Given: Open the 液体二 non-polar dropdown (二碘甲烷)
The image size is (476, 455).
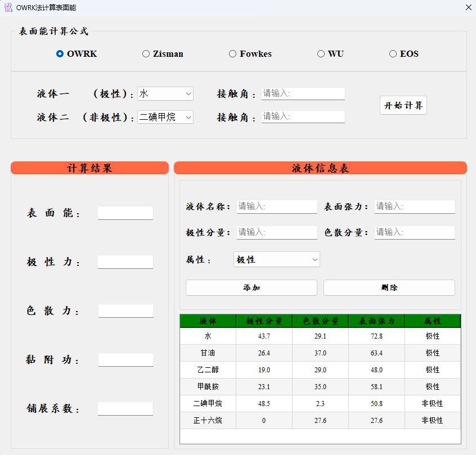Looking at the screenshot, I should pos(165,117).
